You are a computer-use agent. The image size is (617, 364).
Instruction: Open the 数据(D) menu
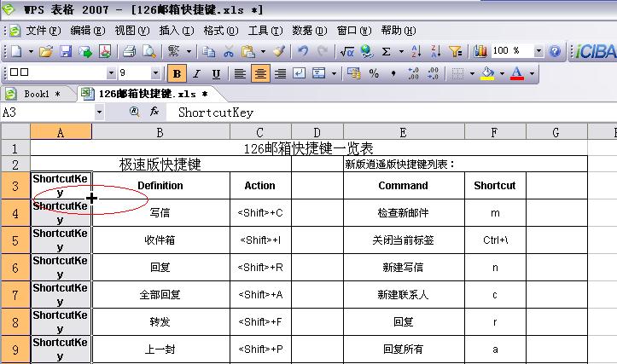pos(310,31)
